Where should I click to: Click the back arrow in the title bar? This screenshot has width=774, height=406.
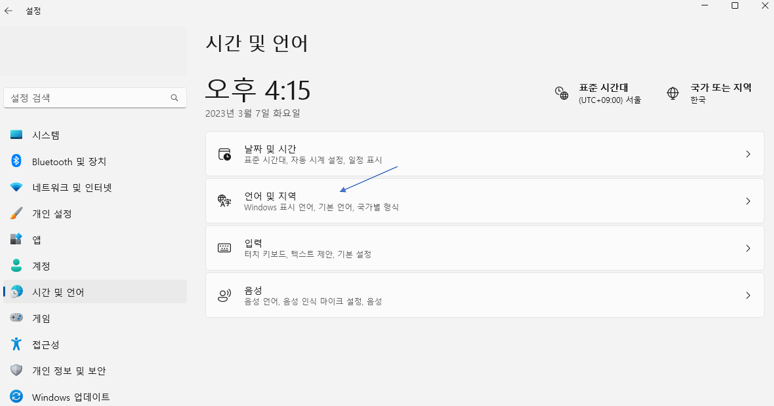[x=9, y=11]
